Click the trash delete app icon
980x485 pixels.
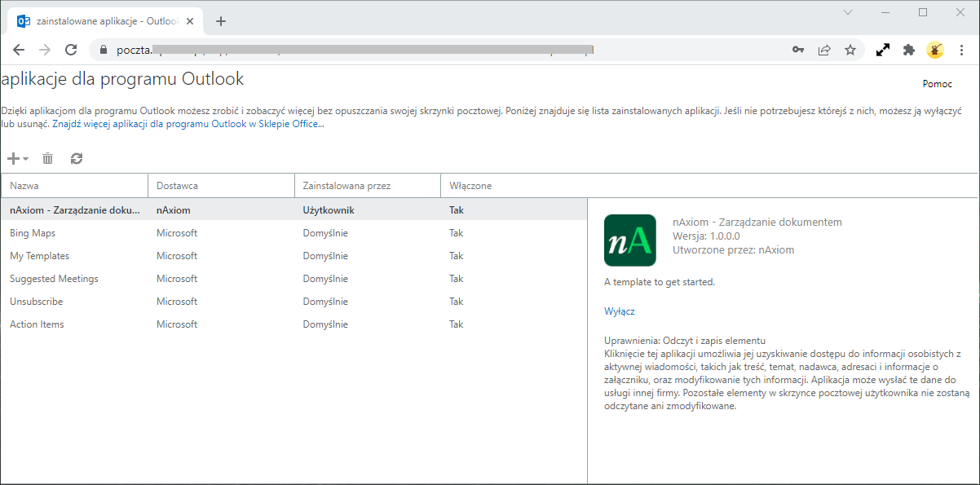(48, 159)
